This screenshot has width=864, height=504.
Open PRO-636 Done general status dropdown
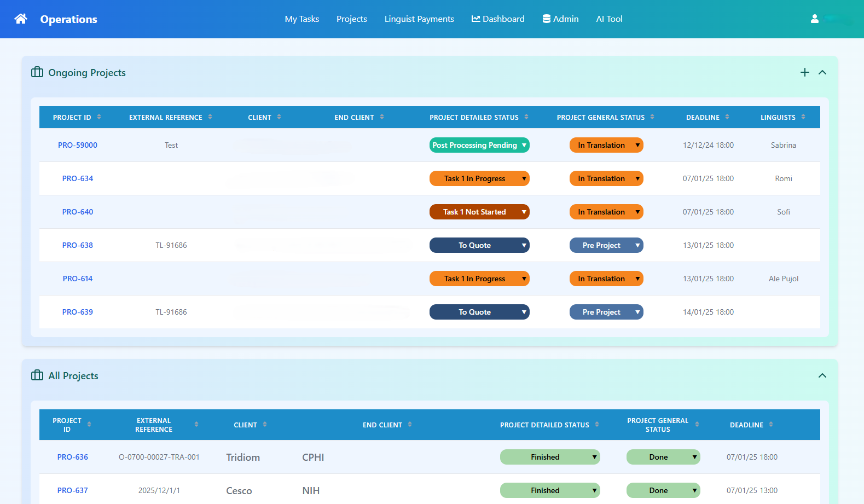(663, 457)
